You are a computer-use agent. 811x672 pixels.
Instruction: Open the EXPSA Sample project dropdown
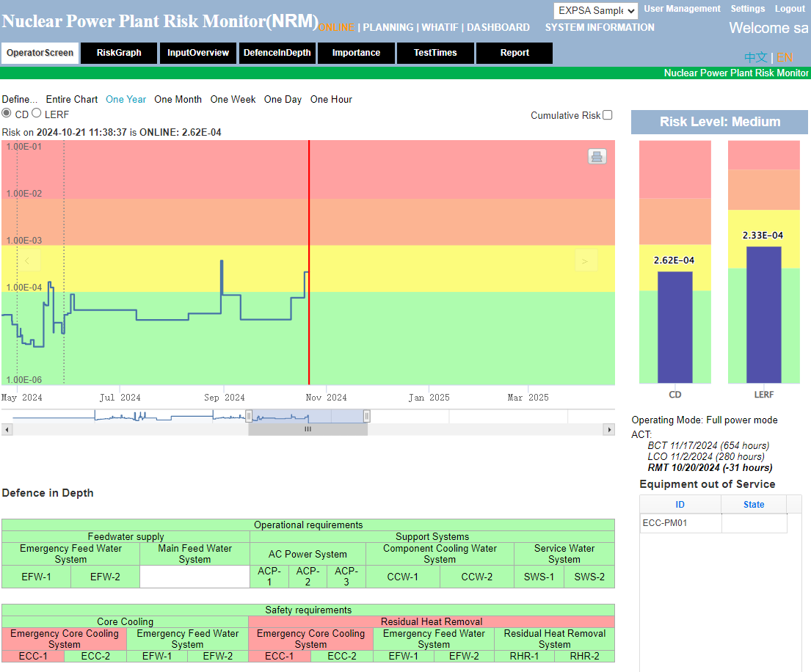click(595, 10)
